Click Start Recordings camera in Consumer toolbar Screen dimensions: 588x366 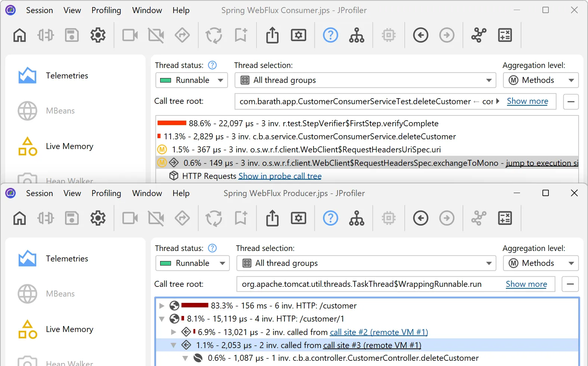click(130, 35)
